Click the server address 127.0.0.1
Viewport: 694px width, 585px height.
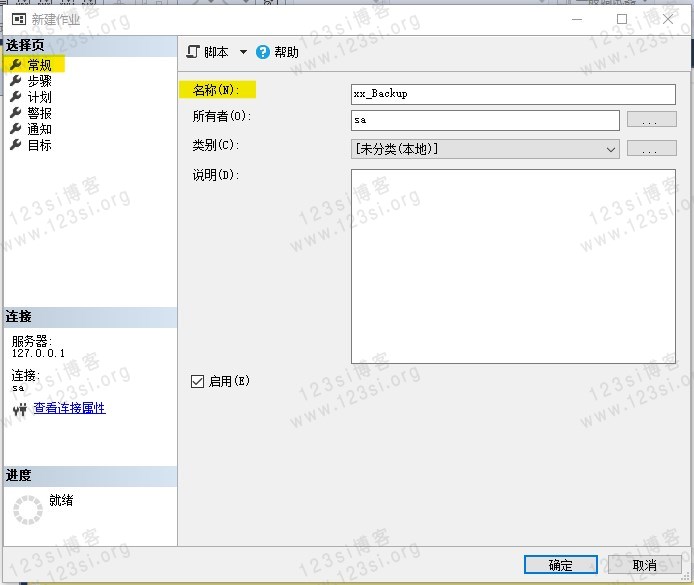(38, 353)
